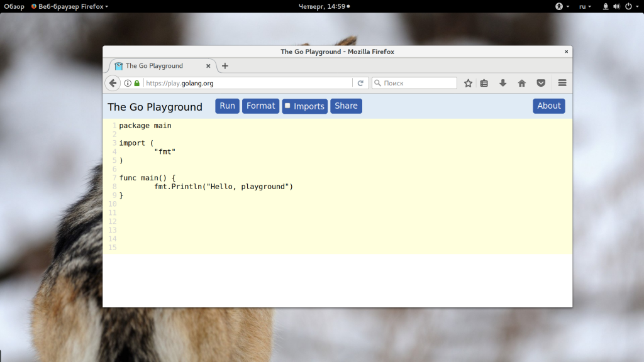Click the green padlock security icon
The width and height of the screenshot is (644, 362).
point(137,83)
